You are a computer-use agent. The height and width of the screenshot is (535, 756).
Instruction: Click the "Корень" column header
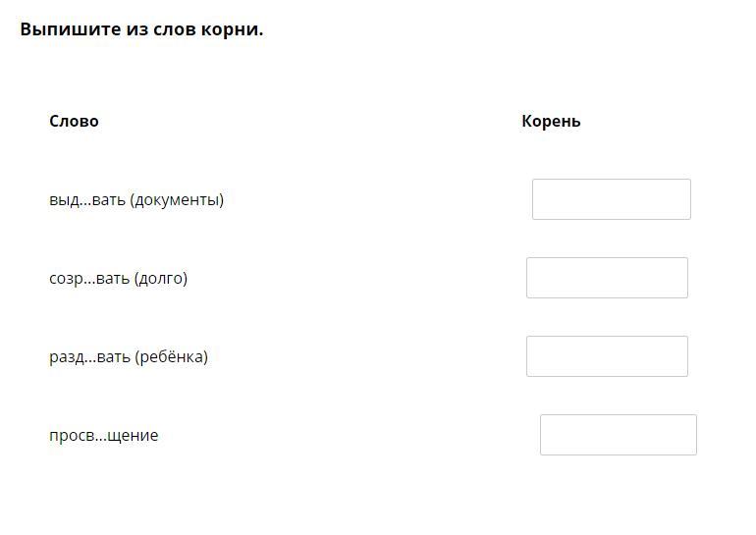551,122
